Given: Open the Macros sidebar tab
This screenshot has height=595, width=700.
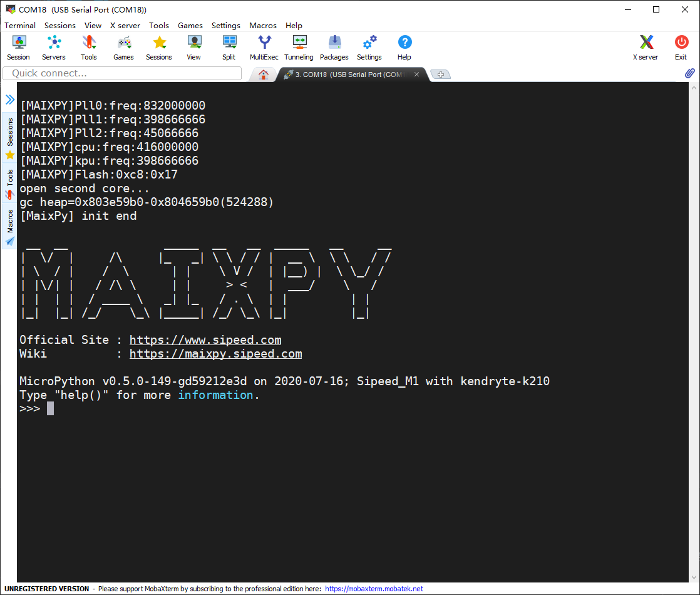Looking at the screenshot, I should 10,227.
